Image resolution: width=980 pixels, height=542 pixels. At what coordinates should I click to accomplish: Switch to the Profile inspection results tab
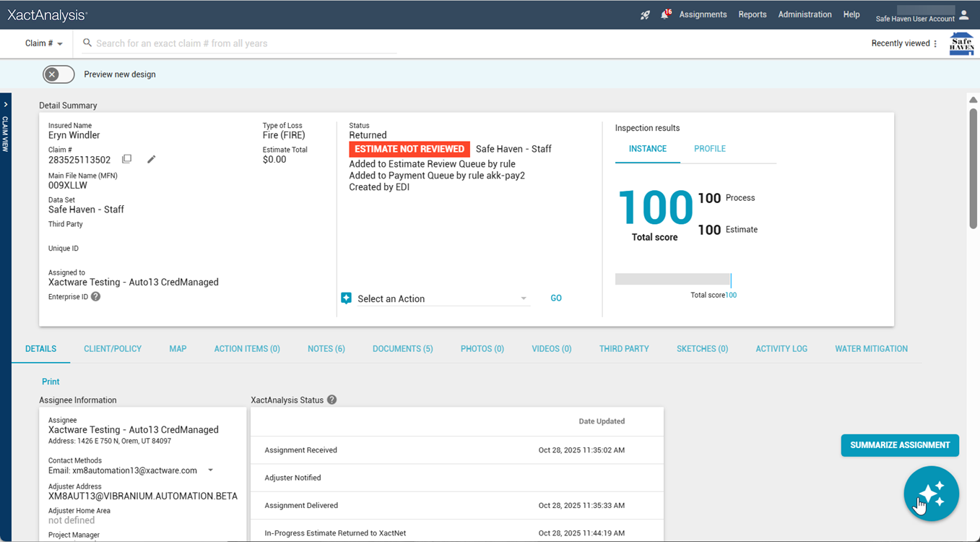[x=710, y=149]
